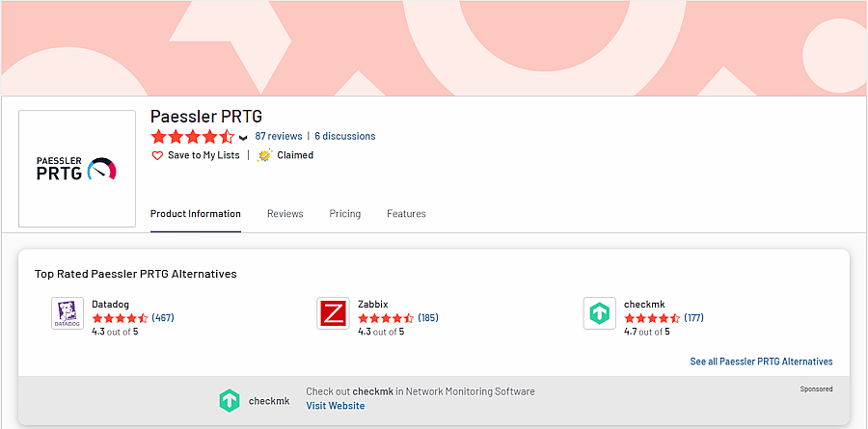Click the Top Rated Paessler PRTG Alternatives heading
The width and height of the screenshot is (868, 429).
click(136, 274)
